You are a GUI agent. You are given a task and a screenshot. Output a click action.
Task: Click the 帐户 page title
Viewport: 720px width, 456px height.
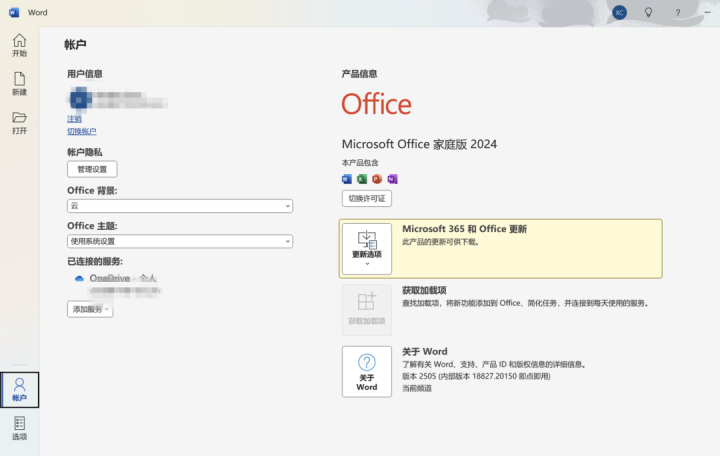[75, 45]
